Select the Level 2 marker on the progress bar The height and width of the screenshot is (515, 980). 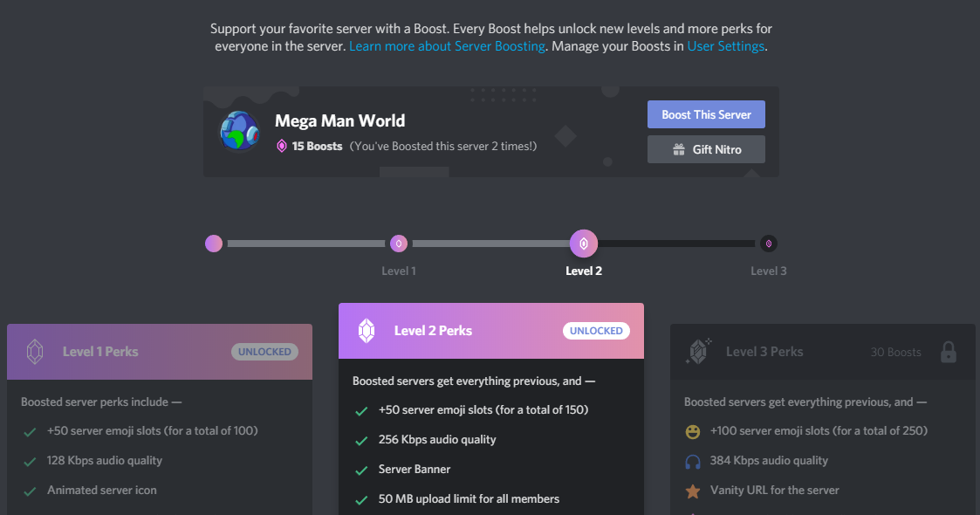click(x=584, y=244)
